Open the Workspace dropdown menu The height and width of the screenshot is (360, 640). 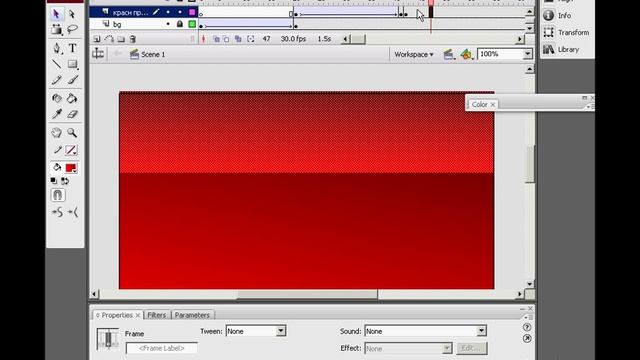(x=413, y=54)
